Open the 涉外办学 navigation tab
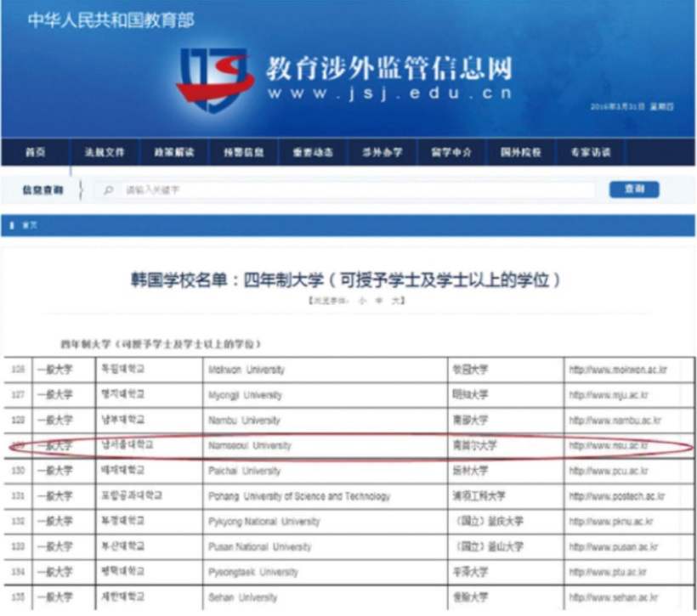697x616 pixels. tap(382, 152)
